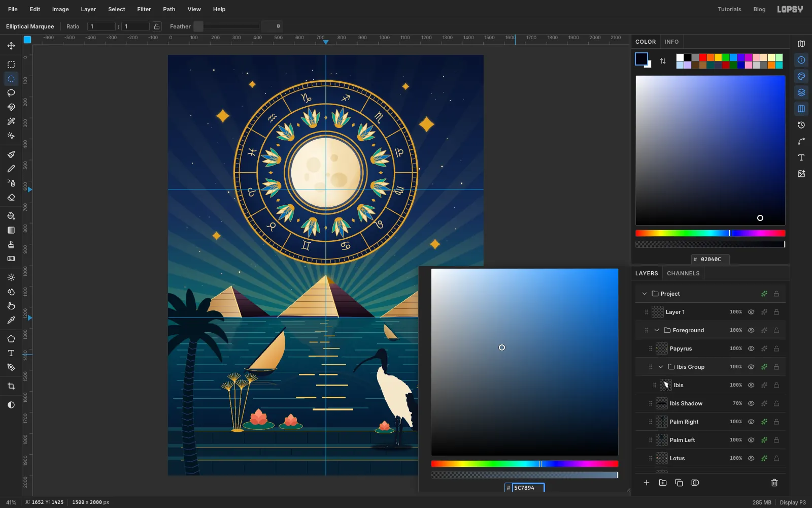Screen dimensions: 812x508
Task: Hide the Layer 1 layer
Action: [751, 312]
